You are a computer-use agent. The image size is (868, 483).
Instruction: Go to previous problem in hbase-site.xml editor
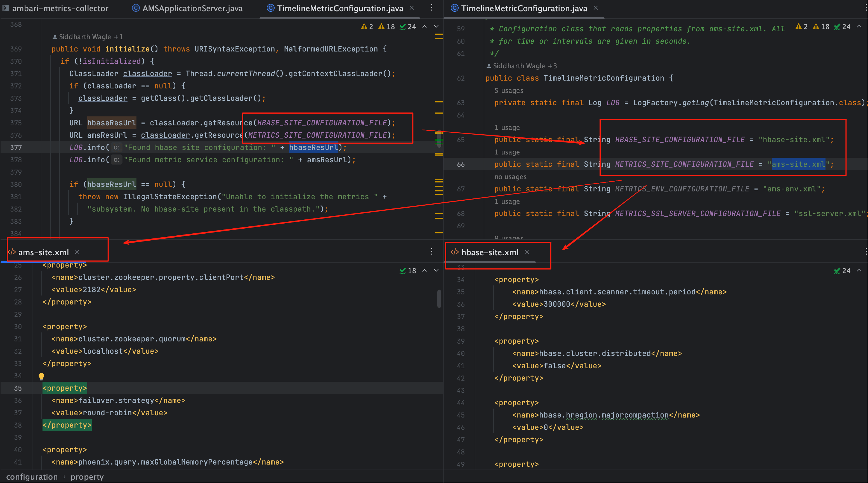click(859, 271)
